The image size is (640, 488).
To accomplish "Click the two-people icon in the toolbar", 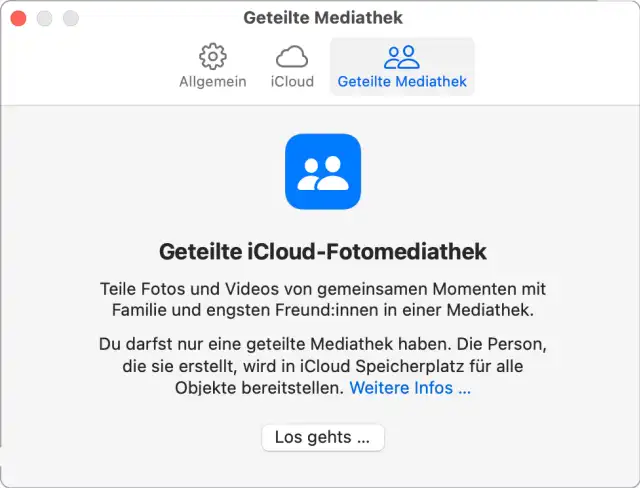I will 402,56.
